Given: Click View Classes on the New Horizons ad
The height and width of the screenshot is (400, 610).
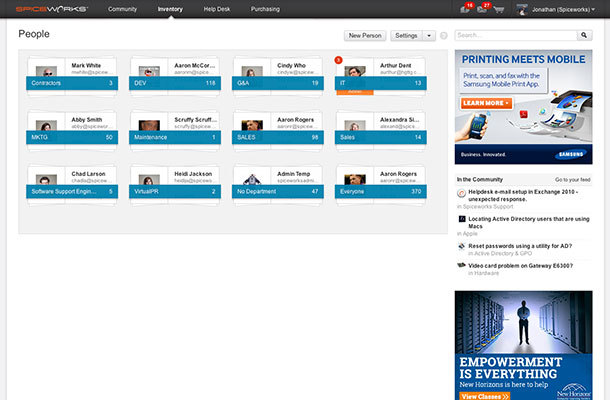Looking at the screenshot, I should (485, 396).
